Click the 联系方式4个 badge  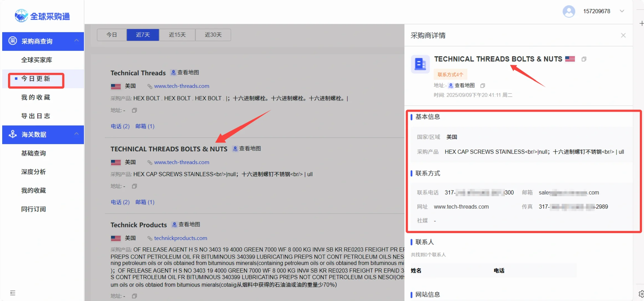(450, 74)
